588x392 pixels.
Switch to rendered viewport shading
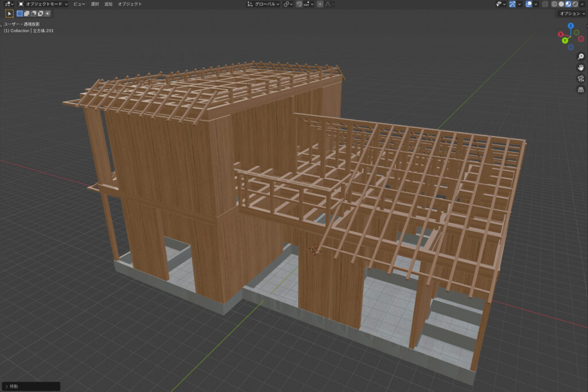[575, 4]
